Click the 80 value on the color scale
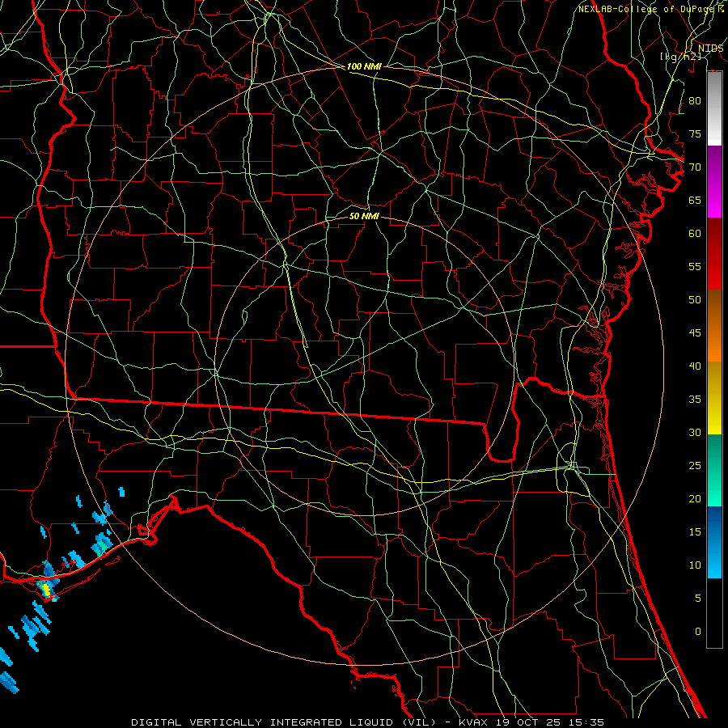The width and height of the screenshot is (728, 728). pos(695,101)
